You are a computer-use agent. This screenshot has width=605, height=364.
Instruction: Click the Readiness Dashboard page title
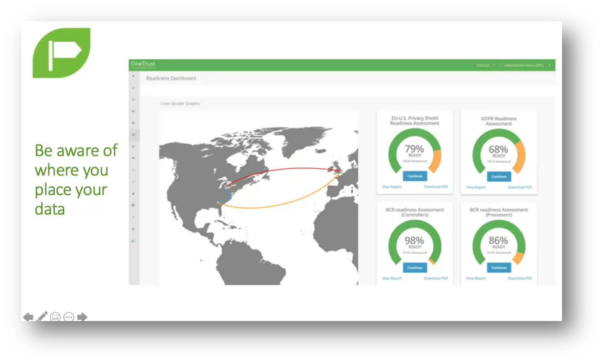tap(171, 78)
